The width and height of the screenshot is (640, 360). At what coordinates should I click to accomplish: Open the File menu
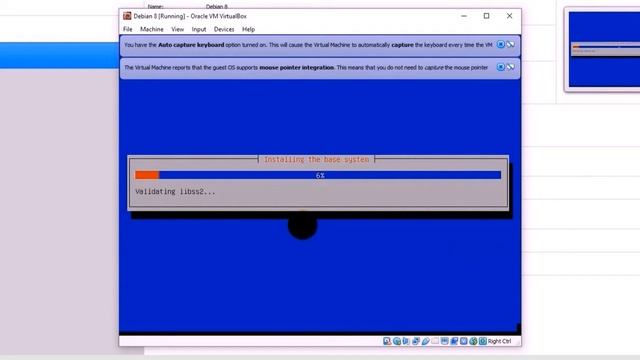(x=128, y=29)
